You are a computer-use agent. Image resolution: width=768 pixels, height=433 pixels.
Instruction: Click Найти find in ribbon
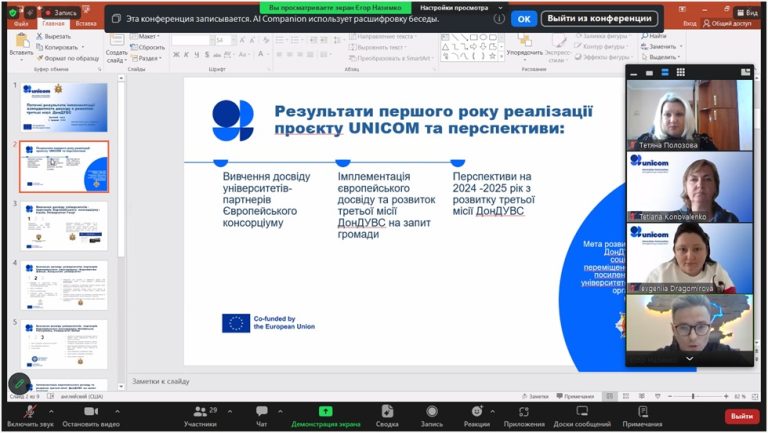tap(654, 36)
